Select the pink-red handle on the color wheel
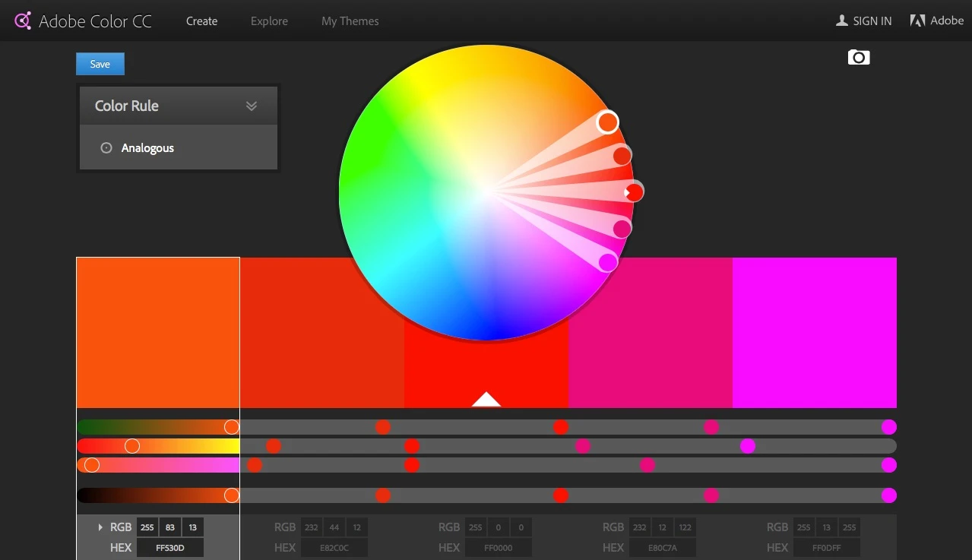This screenshot has height=560, width=972. [x=622, y=229]
